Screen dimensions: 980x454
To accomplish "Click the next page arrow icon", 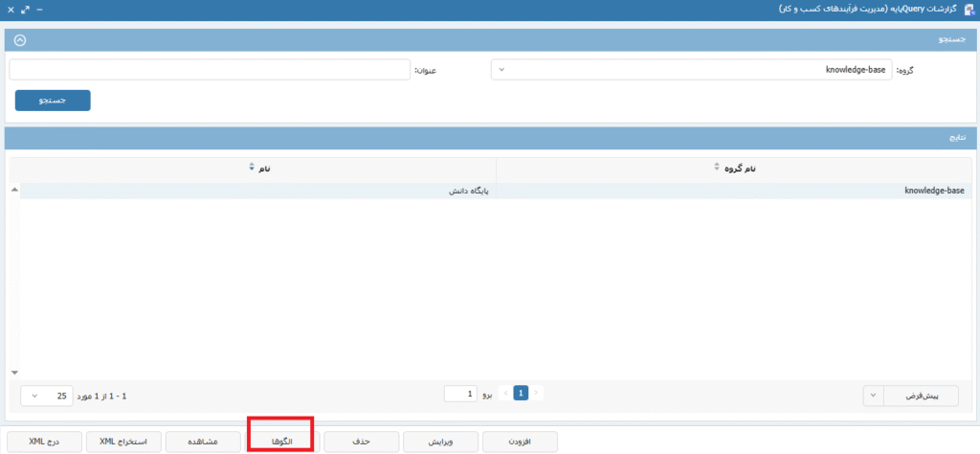I will click(x=504, y=394).
